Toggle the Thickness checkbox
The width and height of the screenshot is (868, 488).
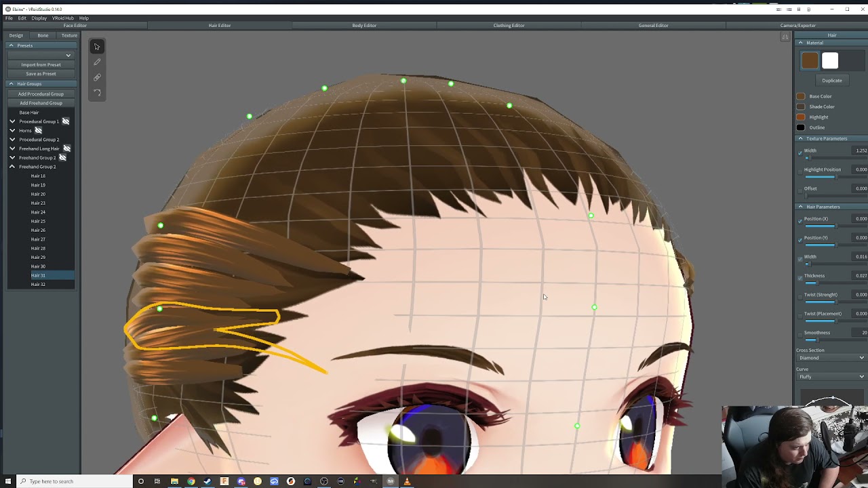(x=800, y=278)
